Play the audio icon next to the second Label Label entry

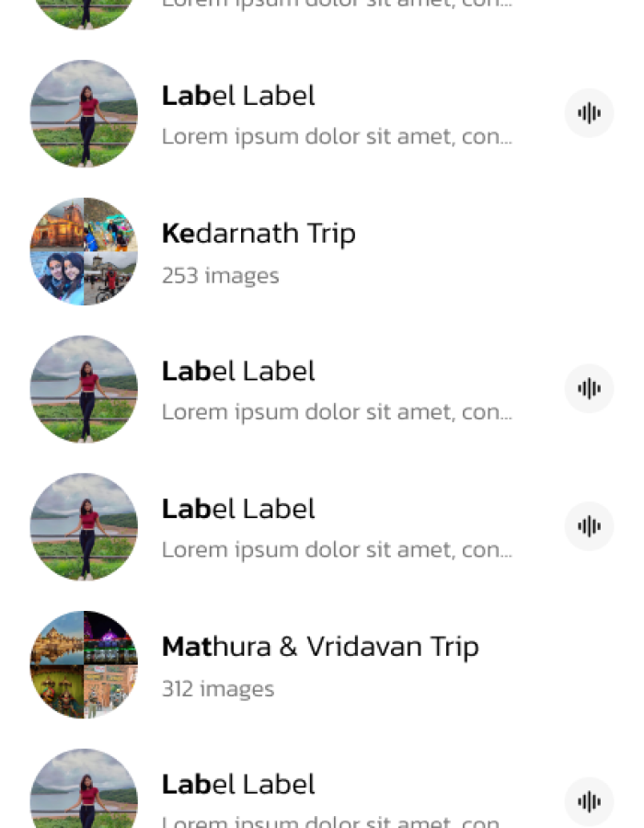click(x=589, y=388)
